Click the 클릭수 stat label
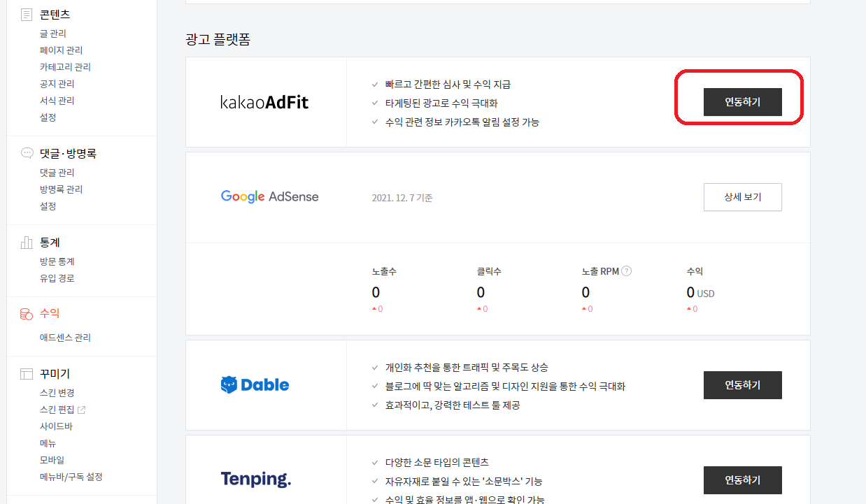This screenshot has height=504, width=866. point(490,271)
